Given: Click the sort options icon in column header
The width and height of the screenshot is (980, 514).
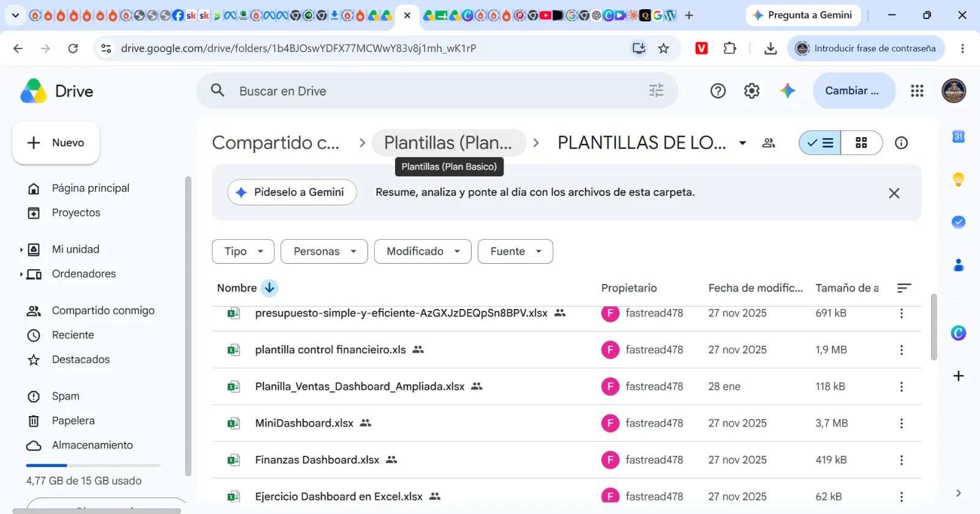Looking at the screenshot, I should 904,288.
